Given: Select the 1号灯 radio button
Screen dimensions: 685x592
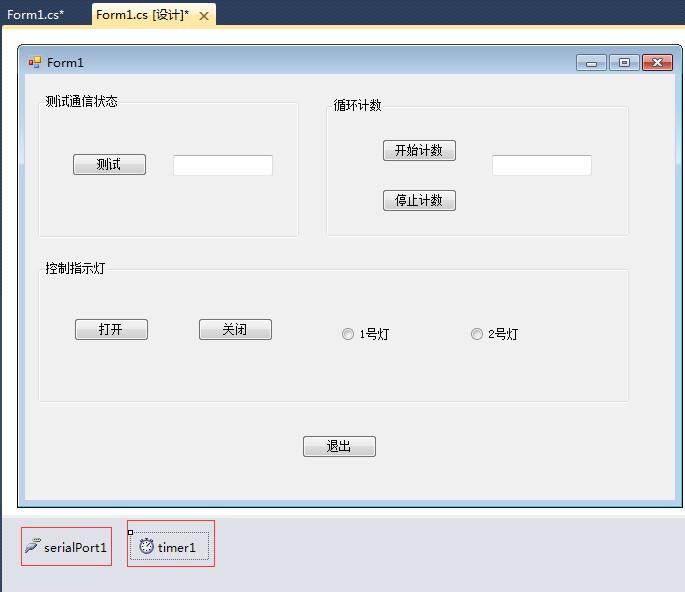Looking at the screenshot, I should (x=365, y=334).
